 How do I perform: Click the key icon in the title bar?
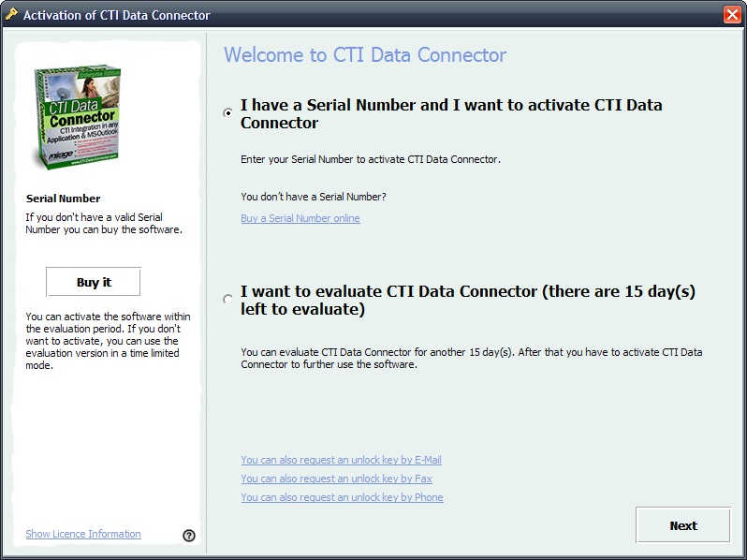coord(11,14)
